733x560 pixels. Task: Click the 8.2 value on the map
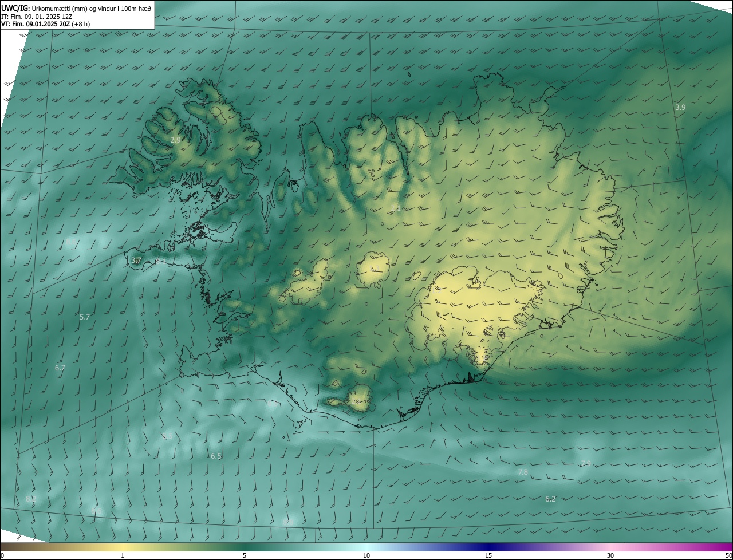(x=31, y=499)
